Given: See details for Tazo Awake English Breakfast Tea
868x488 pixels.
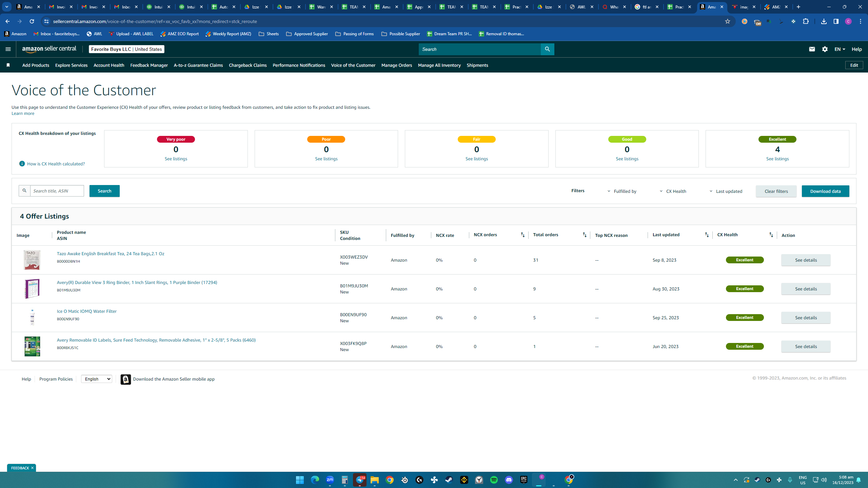Looking at the screenshot, I should click(806, 260).
